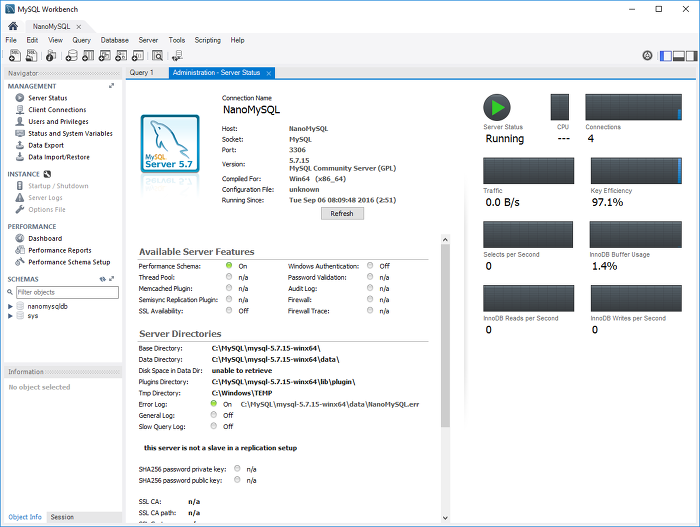Open Startup / Shutdown under Instance
This screenshot has height=527, width=700.
click(x=58, y=186)
